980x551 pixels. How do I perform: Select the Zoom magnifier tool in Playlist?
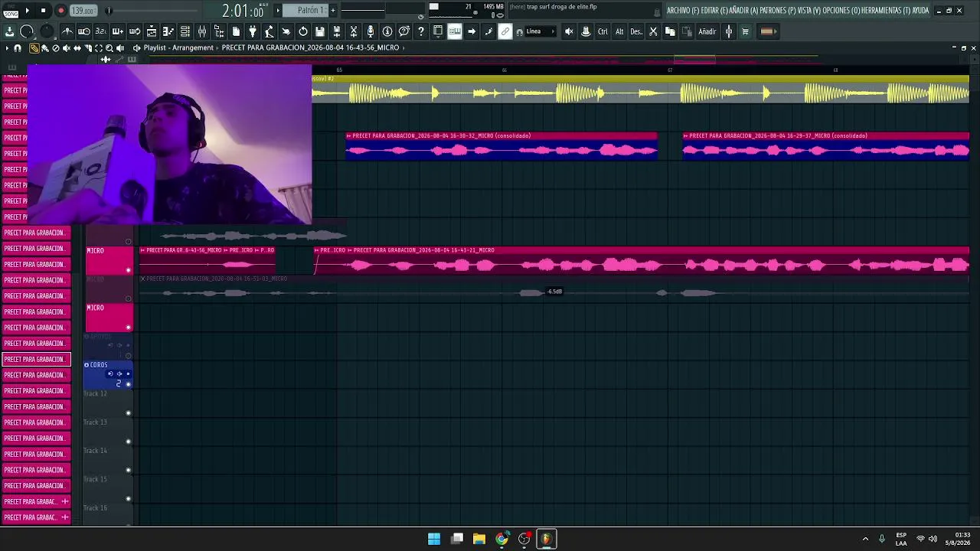pyautogui.click(x=109, y=47)
